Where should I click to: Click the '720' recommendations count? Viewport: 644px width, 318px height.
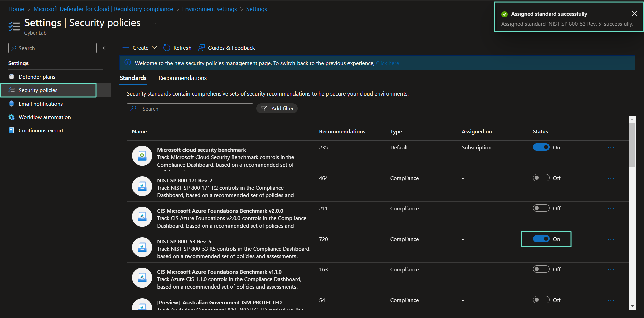pos(323,239)
